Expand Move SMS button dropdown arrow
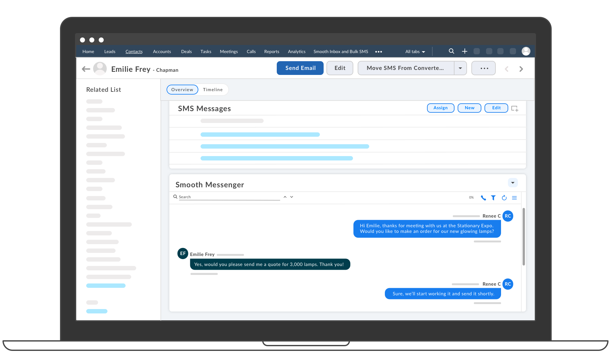The width and height of the screenshot is (611, 364). click(460, 68)
